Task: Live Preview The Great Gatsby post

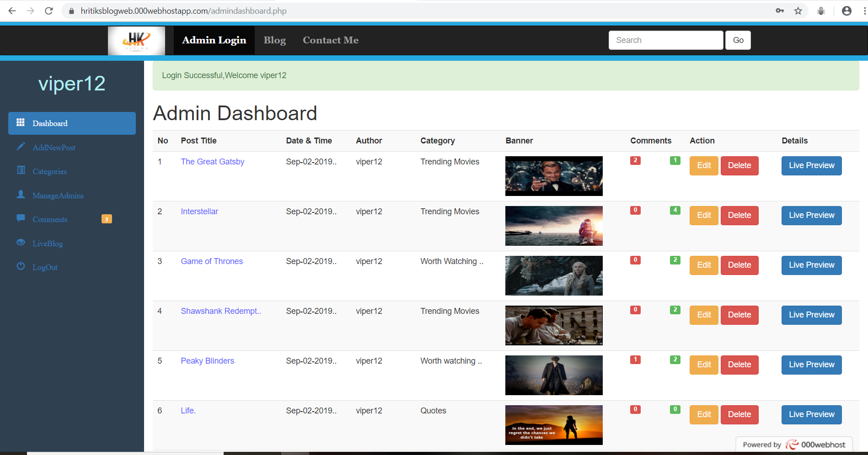Action: [x=812, y=165]
